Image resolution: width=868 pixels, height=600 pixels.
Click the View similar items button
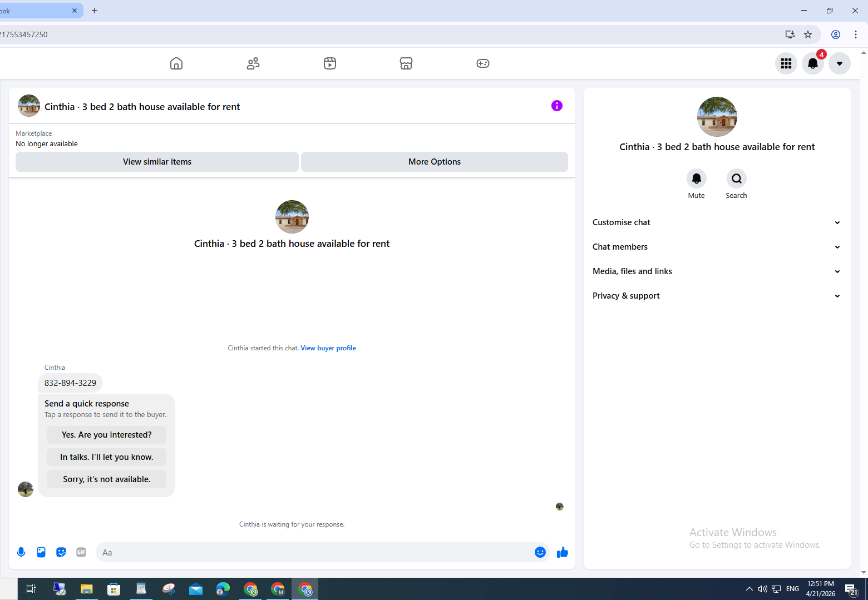point(157,162)
